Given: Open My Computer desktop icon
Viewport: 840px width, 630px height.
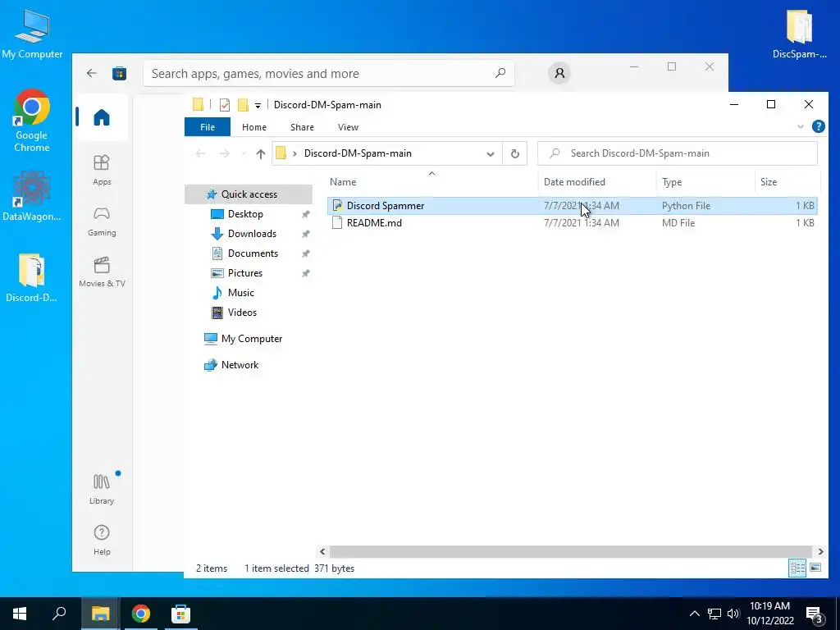Looking at the screenshot, I should (32, 34).
